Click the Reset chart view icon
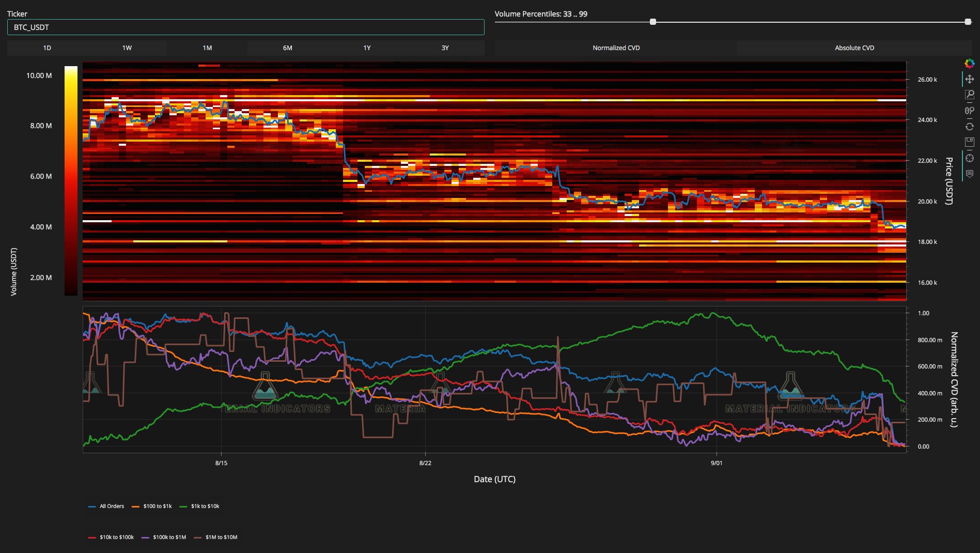Image resolution: width=980 pixels, height=553 pixels. click(969, 127)
